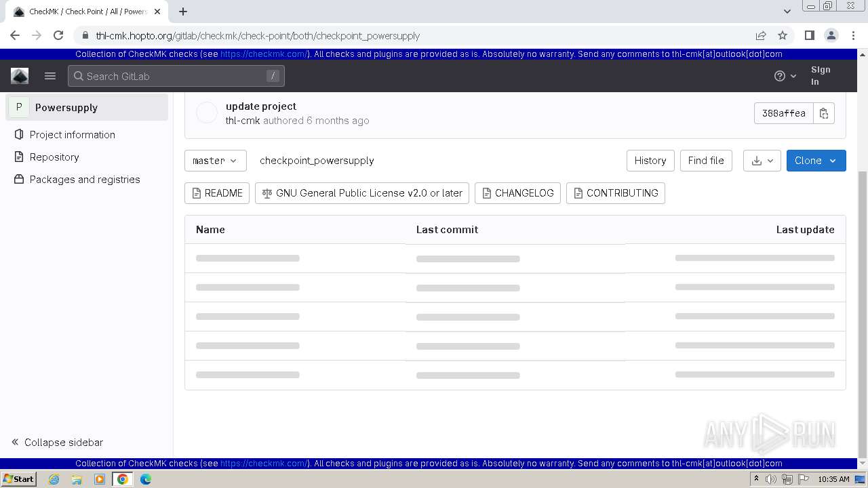
Task: Open Chrome profile icon
Action: tap(831, 35)
